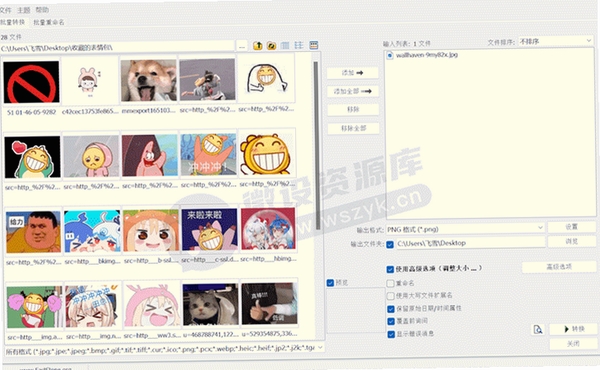Viewport: 600px width, 370px height.
Task: Switch to the '批量重命名' tab
Action: [49, 22]
